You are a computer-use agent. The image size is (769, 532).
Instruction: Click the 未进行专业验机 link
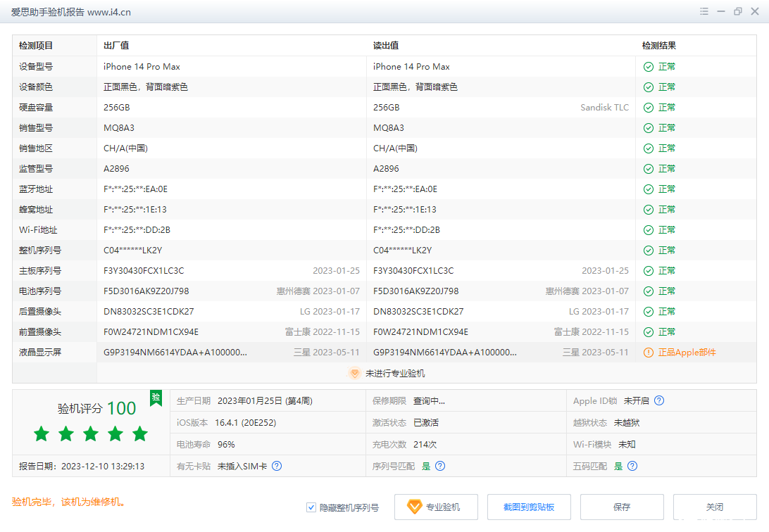click(395, 373)
